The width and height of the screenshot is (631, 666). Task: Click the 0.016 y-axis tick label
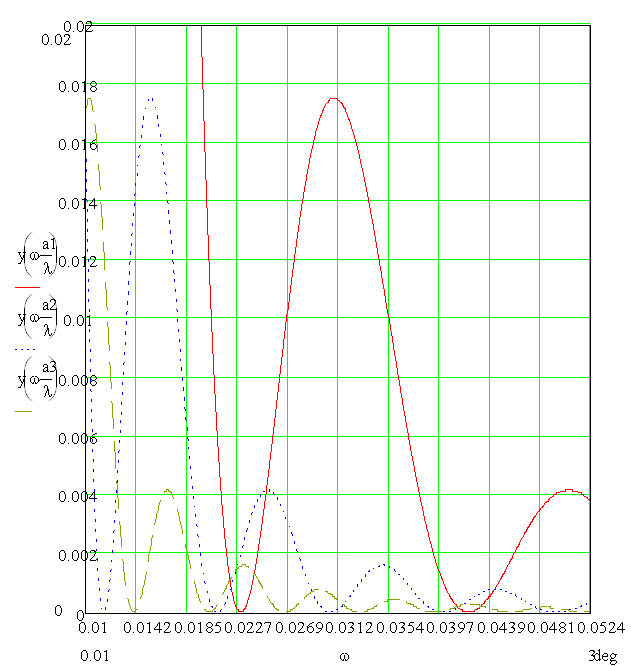tap(67, 145)
